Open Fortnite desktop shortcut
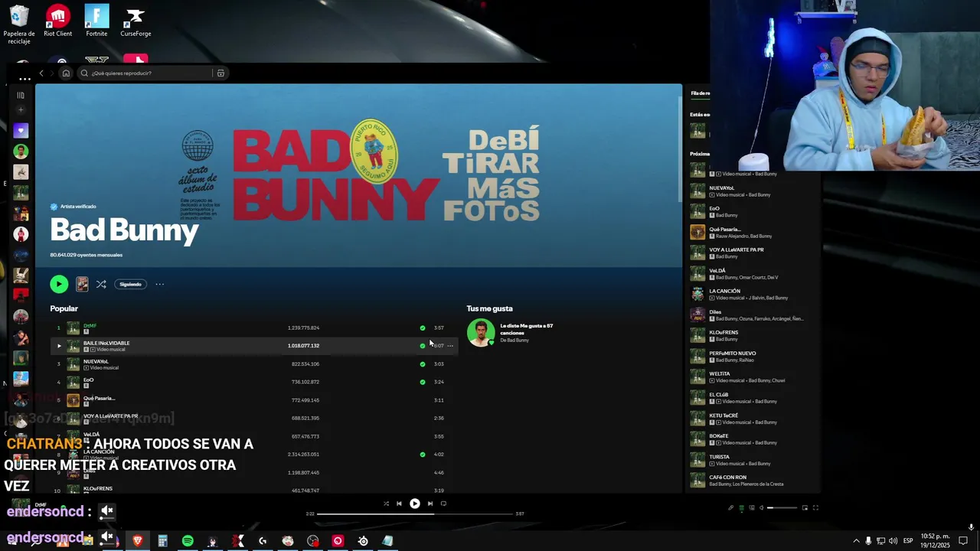Image resolution: width=980 pixels, height=551 pixels. tap(96, 21)
